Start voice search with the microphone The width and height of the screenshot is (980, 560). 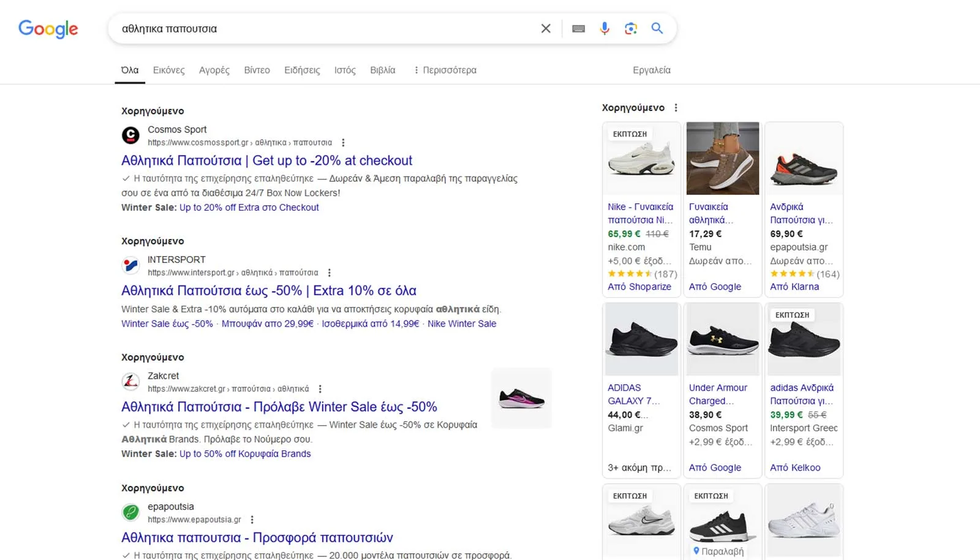pos(605,29)
